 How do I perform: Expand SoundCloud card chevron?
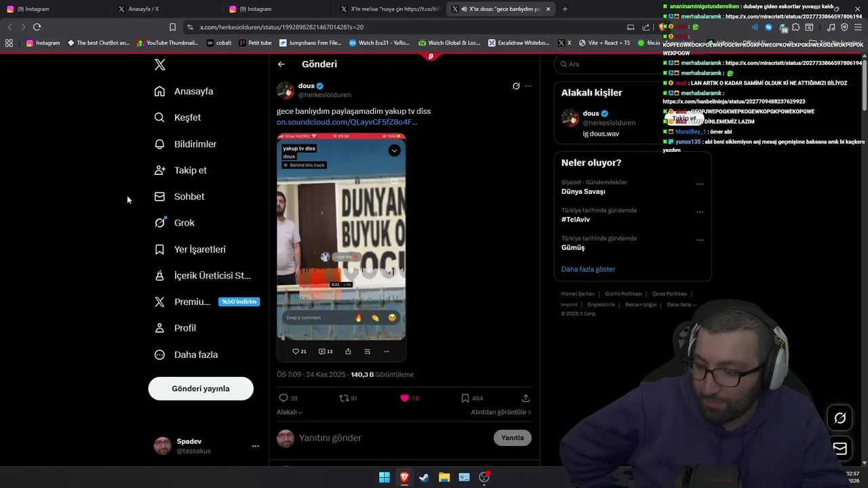[x=395, y=150]
